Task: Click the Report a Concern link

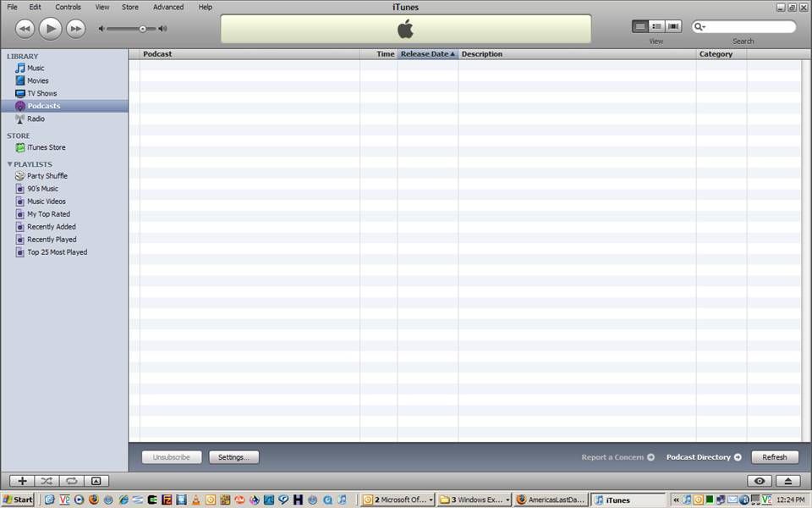Action: point(617,457)
